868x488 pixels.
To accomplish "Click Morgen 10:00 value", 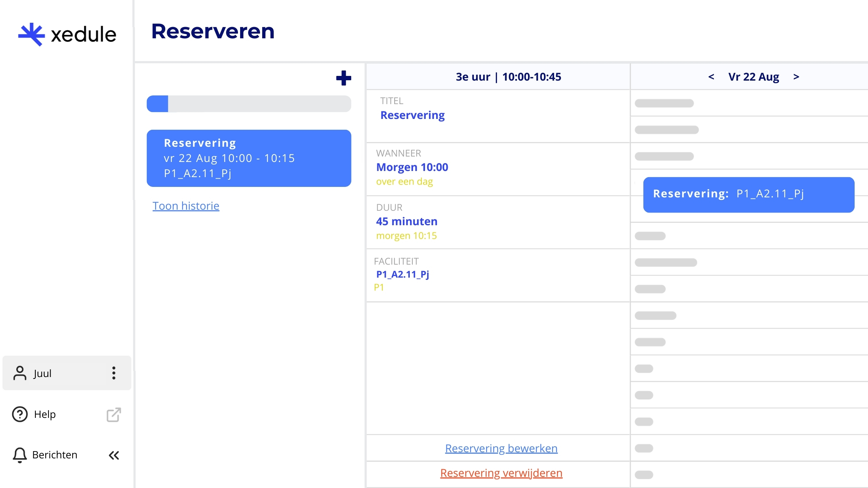I will coord(412,167).
